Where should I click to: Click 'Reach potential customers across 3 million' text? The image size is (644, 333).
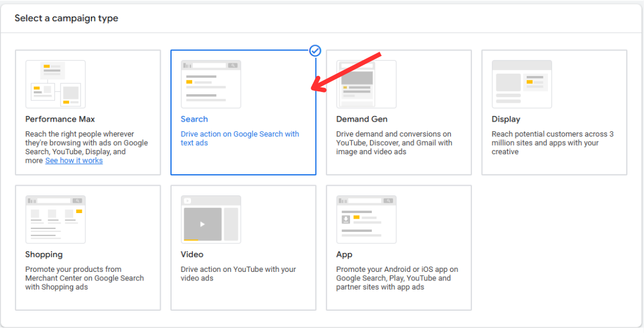[x=552, y=143]
